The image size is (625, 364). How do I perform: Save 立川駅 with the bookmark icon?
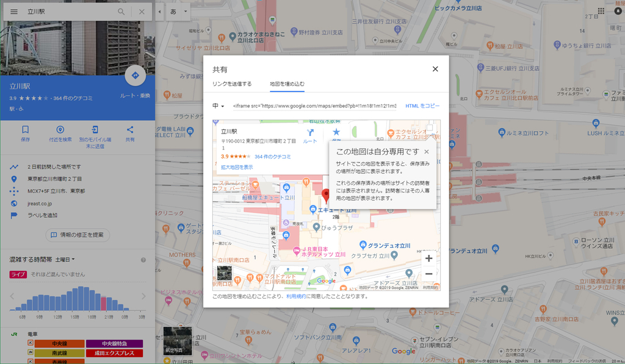[x=25, y=134]
